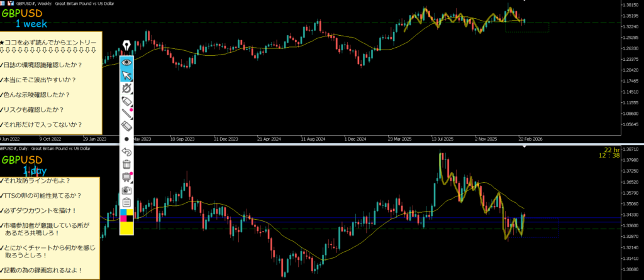Click the '10 Sep 2023' date axis label
The width and height of the screenshot is (644, 280).
[x=182, y=139]
